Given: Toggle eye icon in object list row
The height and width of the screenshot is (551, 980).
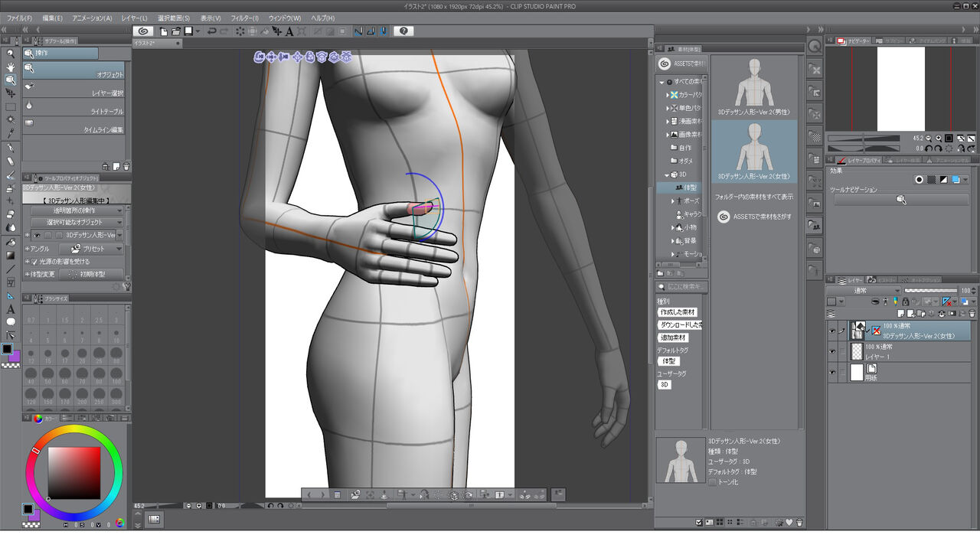Looking at the screenshot, I should pyautogui.click(x=36, y=236).
